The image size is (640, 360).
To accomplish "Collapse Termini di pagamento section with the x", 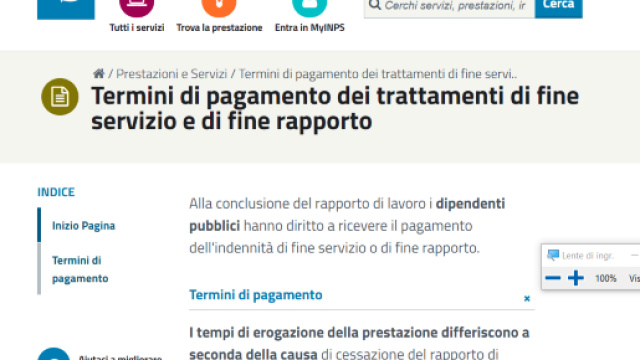I will point(527,298).
